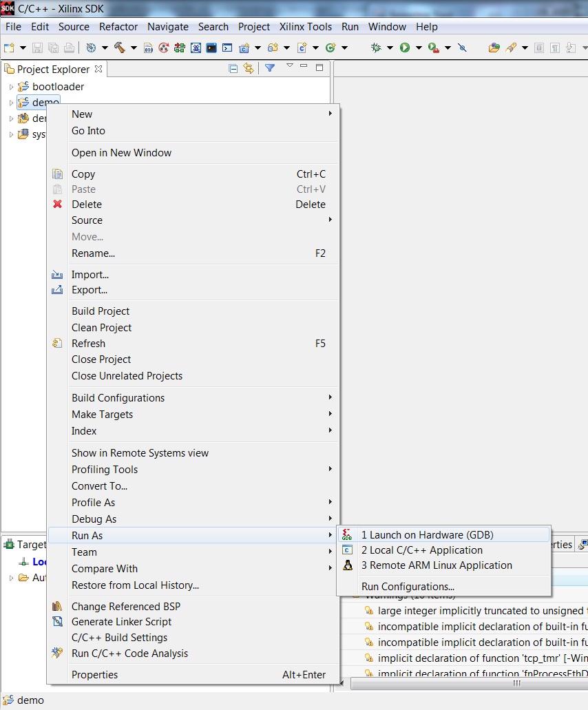Open the Build Configurations submenu
The width and height of the screenshot is (588, 710).
tap(193, 397)
